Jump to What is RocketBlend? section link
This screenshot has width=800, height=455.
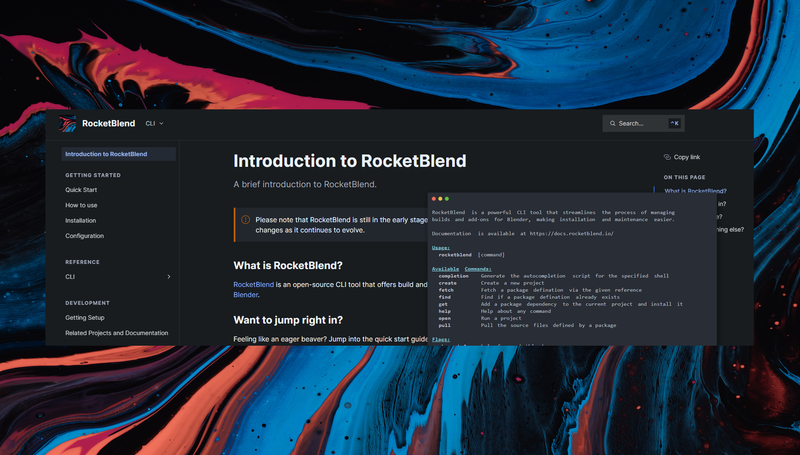click(695, 190)
